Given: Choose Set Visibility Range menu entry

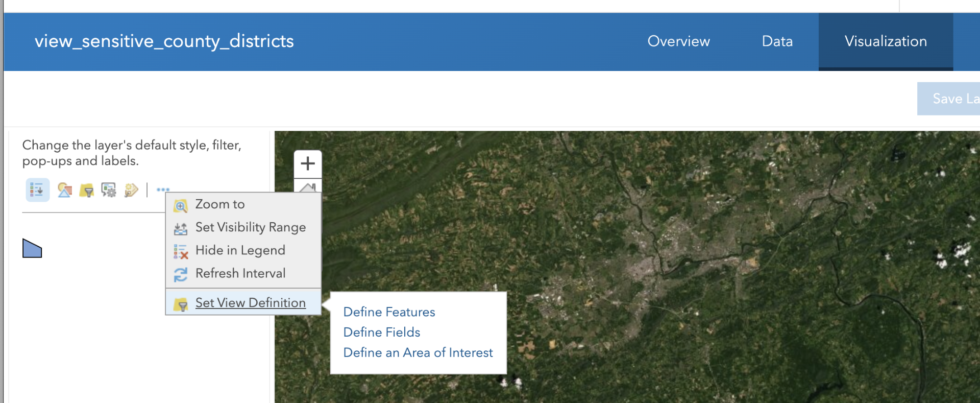Looking at the screenshot, I should tap(250, 227).
